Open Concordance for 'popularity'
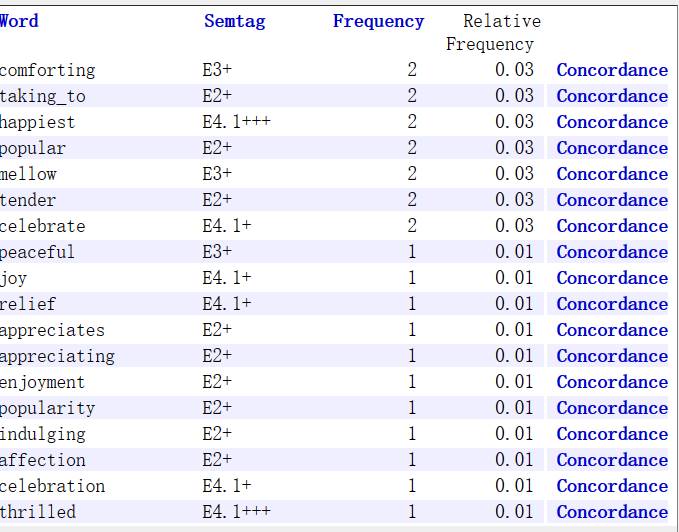The image size is (679, 532). (612, 408)
